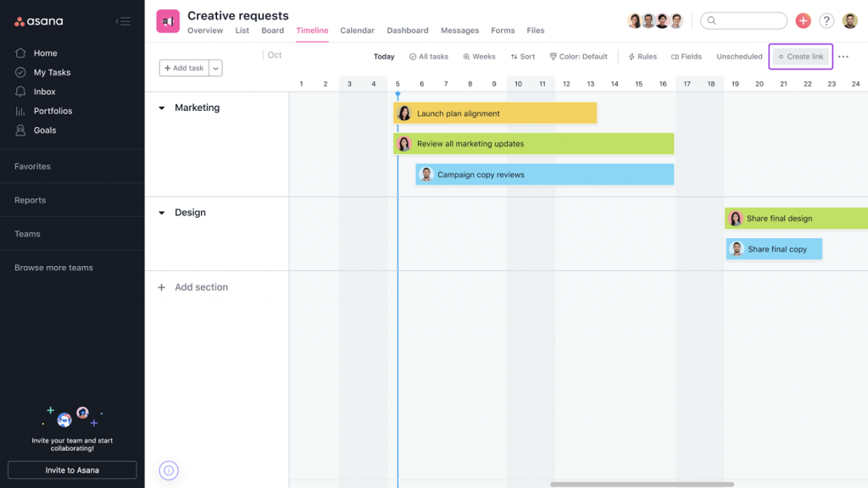Open Portfolios in sidebar
This screenshot has width=868, height=488.
[53, 111]
